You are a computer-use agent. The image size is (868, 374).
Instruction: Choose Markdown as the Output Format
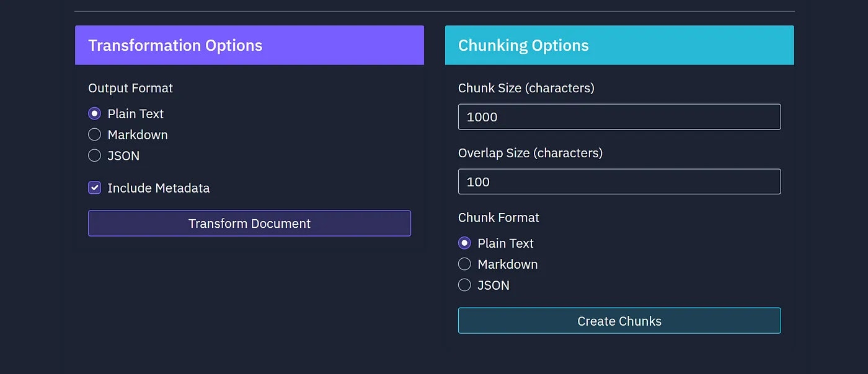pos(94,135)
